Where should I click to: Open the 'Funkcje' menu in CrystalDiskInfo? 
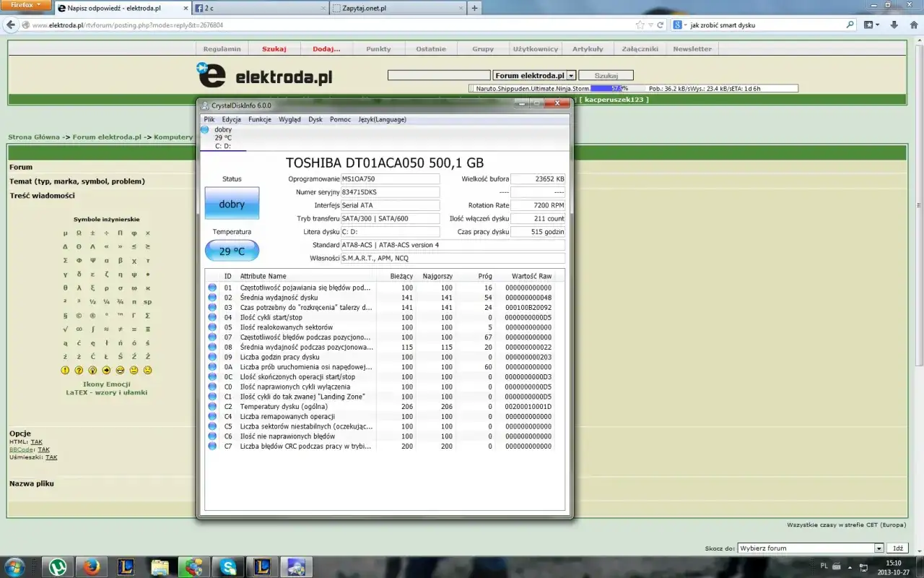259,119
